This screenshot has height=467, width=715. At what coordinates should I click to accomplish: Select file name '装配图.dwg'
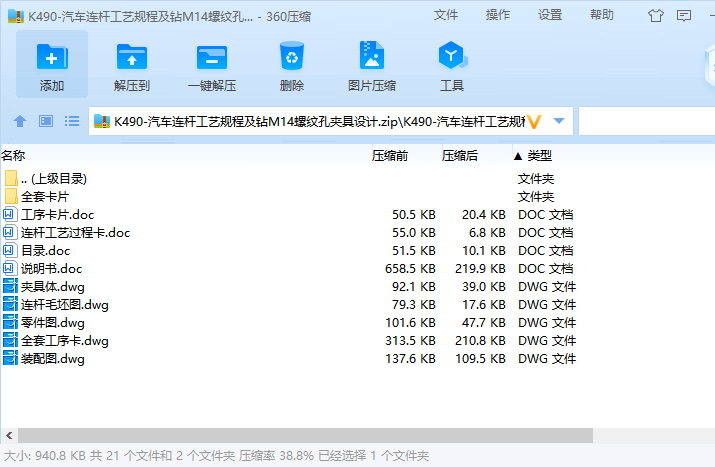tap(53, 358)
